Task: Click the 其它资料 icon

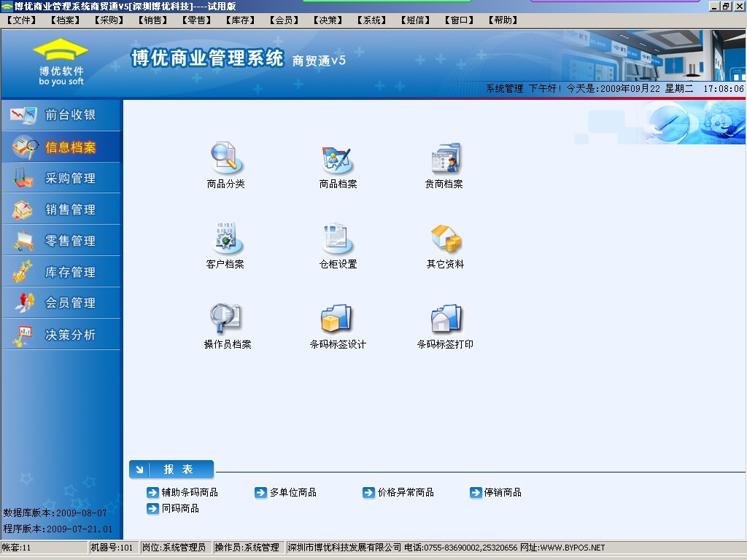Action: (x=445, y=239)
